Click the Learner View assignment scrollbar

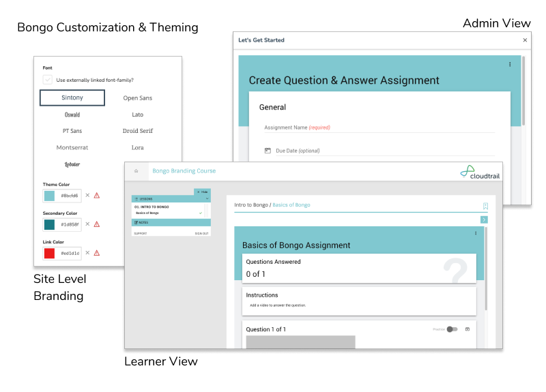(486, 269)
